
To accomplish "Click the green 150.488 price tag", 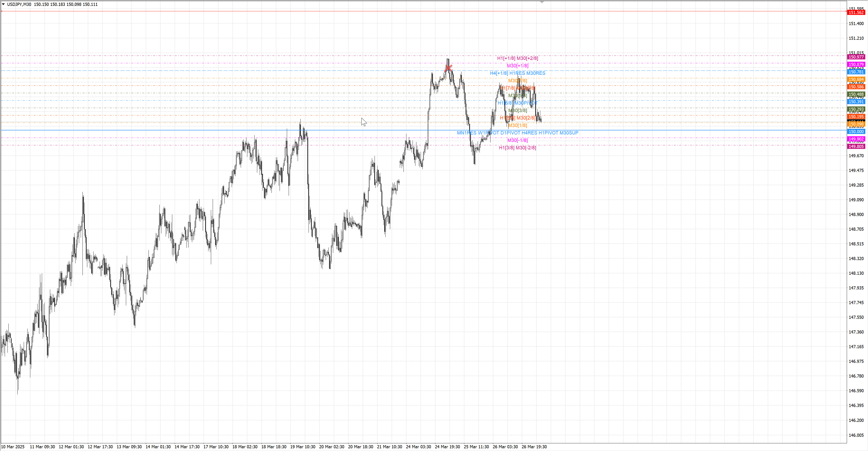I will point(856,94).
